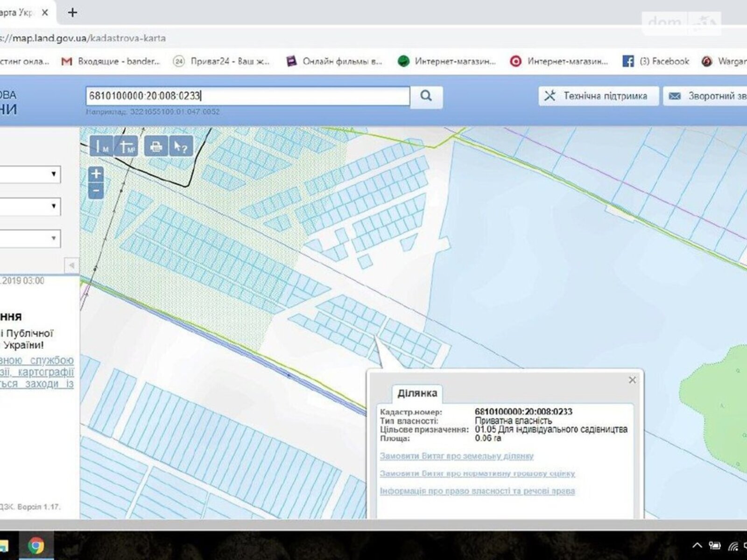Collapse the left sidebar panel arrow
Viewport: 747px width, 560px height.
(x=71, y=265)
